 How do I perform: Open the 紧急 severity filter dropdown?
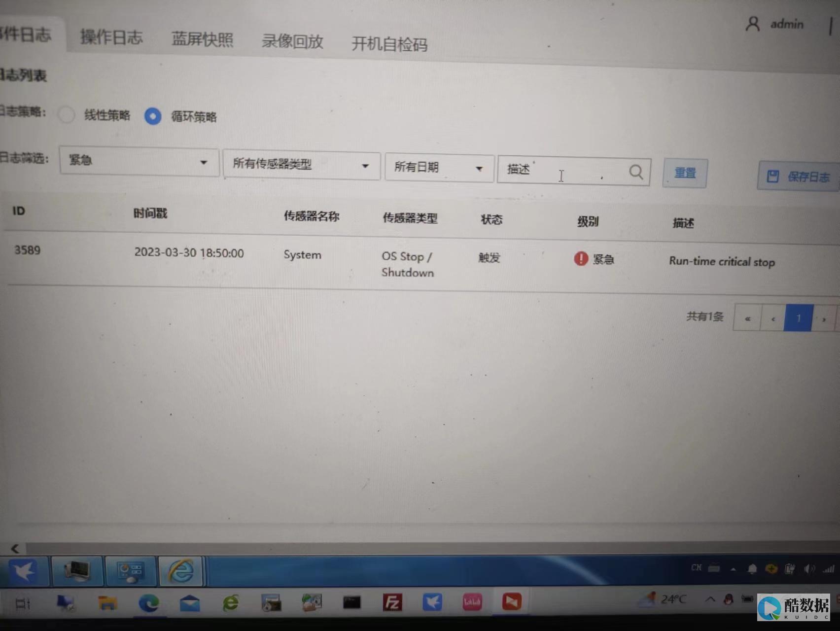[x=139, y=161]
